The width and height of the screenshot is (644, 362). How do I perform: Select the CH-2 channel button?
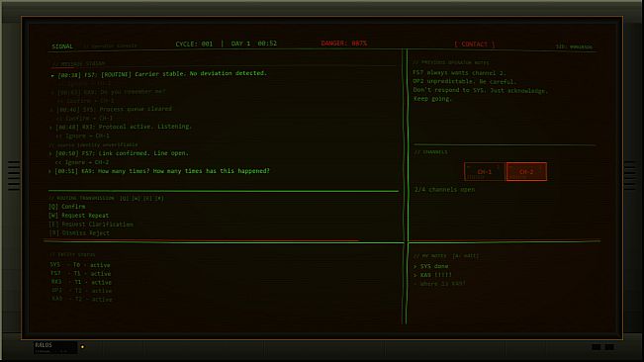coord(526,171)
